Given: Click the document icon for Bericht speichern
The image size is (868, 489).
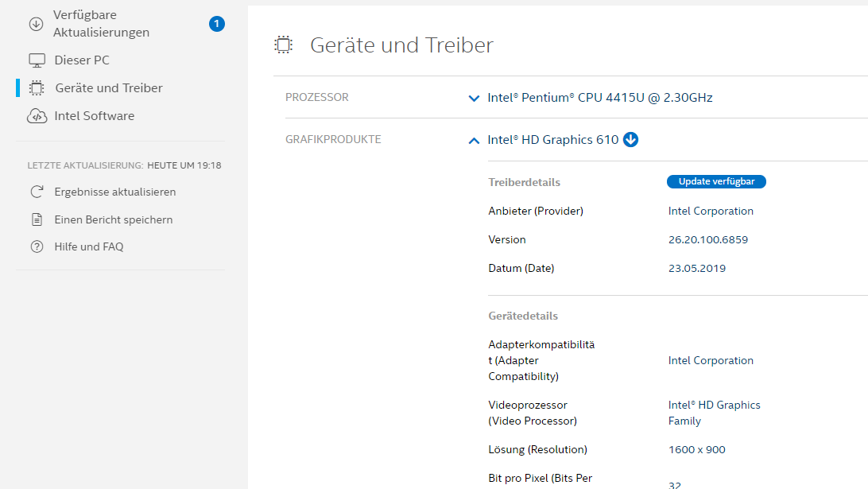Looking at the screenshot, I should pos(37,220).
